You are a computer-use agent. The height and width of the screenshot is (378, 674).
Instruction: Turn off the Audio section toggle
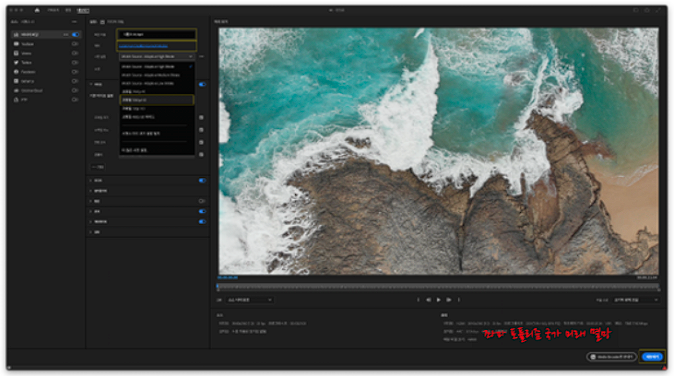coord(202,181)
